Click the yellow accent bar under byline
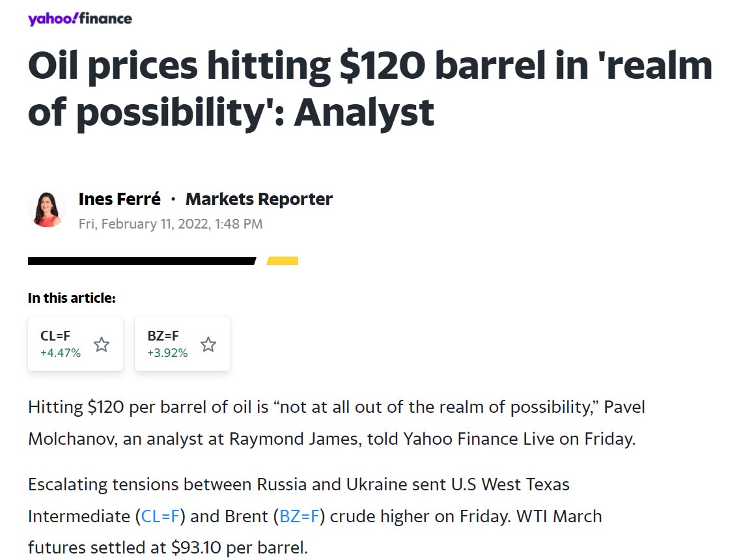The image size is (739, 560). click(283, 261)
